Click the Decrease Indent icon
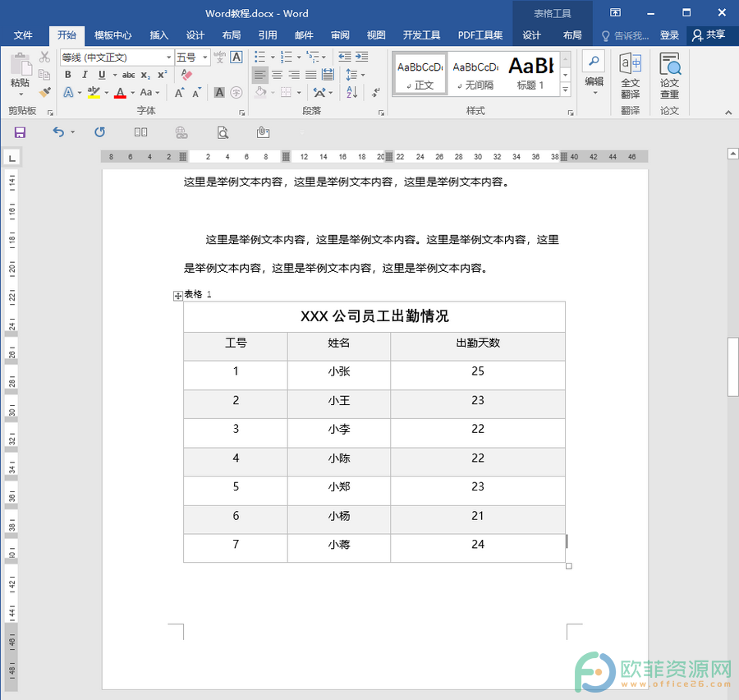The height and width of the screenshot is (700, 739). (x=345, y=57)
